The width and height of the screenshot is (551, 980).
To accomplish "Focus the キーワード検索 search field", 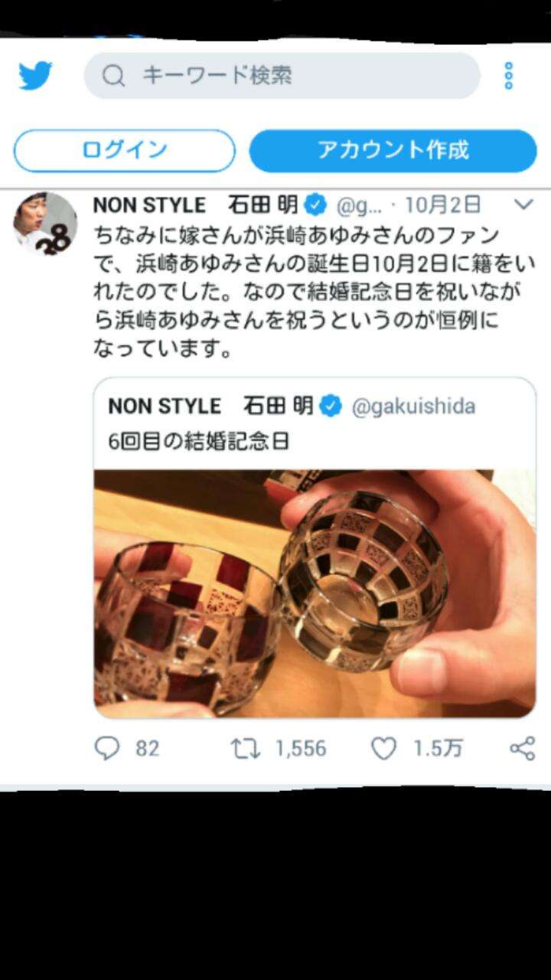I will 282,75.
